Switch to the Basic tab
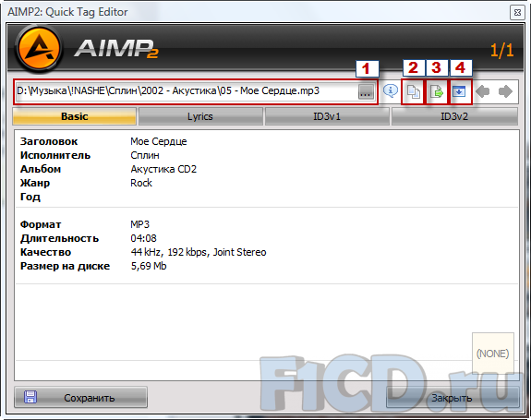Image resolution: width=531 pixels, height=420 pixels. (x=75, y=116)
